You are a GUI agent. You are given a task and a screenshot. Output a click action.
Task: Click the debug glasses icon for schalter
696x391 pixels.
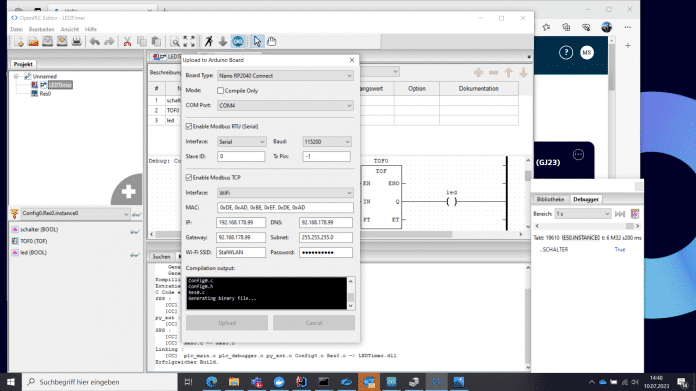[x=134, y=231]
